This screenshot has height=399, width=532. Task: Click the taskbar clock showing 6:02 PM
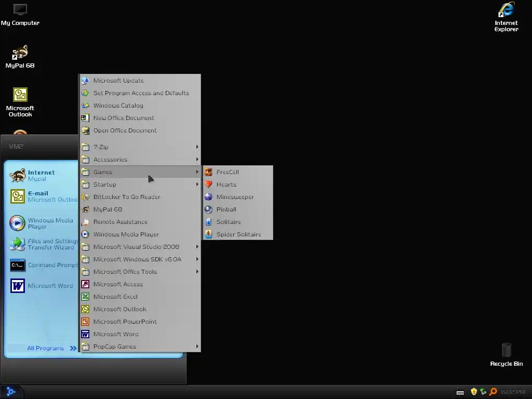(x=513, y=392)
